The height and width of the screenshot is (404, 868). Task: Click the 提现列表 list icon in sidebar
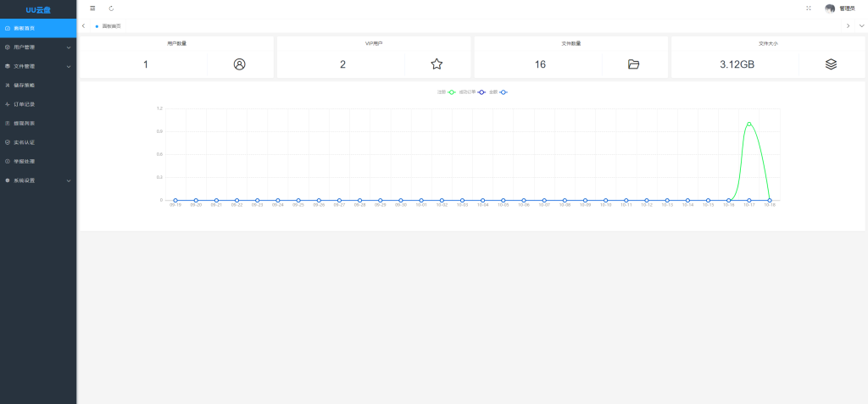(7, 124)
